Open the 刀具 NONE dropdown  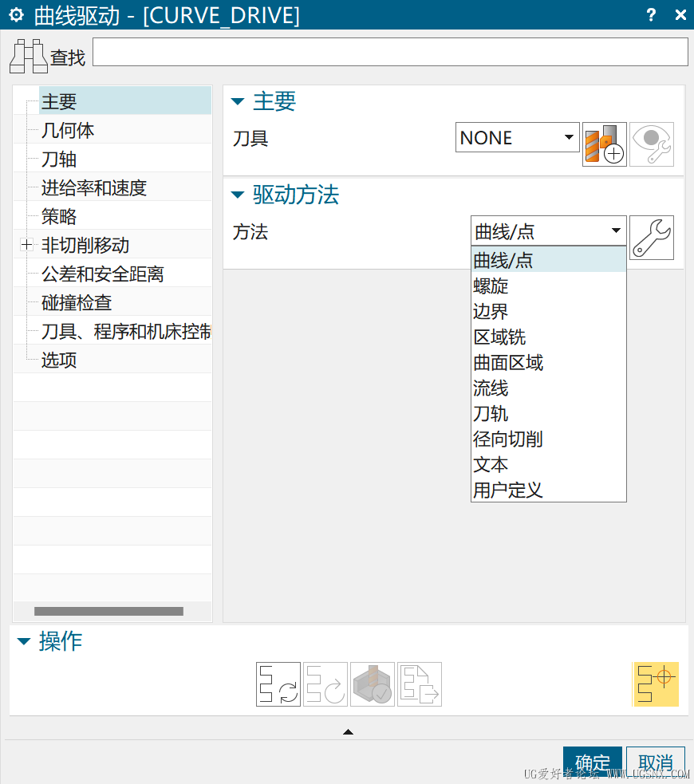click(x=517, y=137)
